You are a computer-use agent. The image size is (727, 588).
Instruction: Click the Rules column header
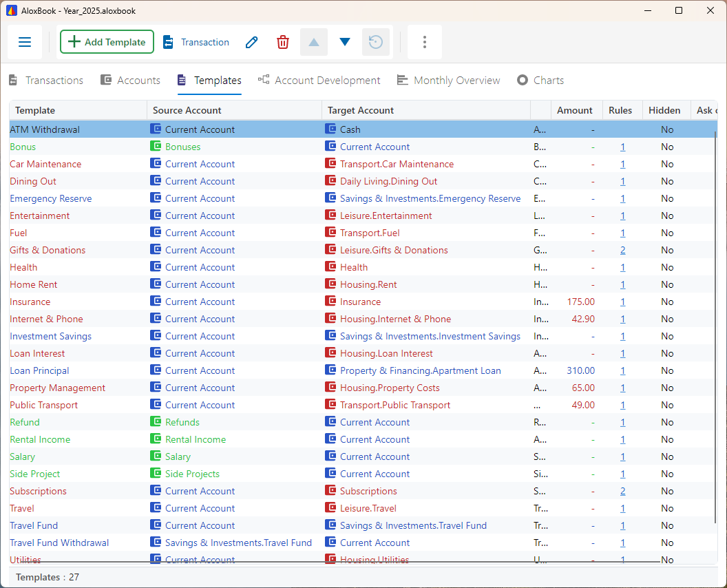pyautogui.click(x=622, y=110)
